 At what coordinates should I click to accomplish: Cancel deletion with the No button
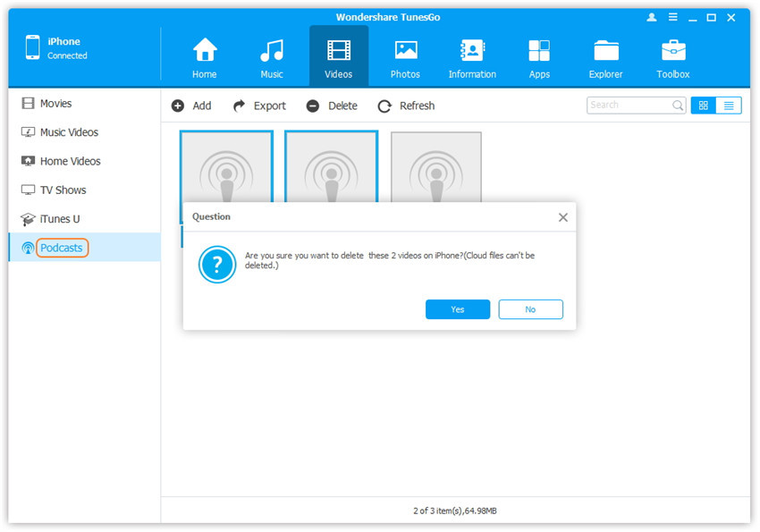pos(530,309)
